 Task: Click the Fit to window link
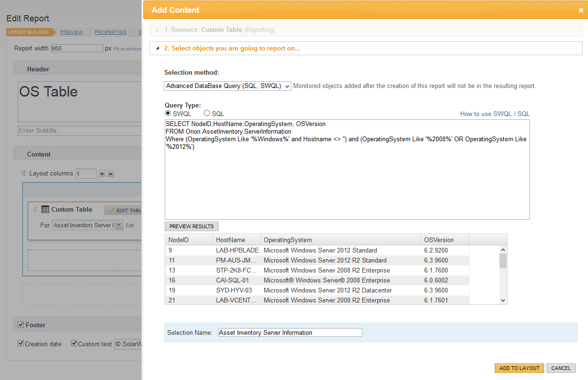click(127, 49)
